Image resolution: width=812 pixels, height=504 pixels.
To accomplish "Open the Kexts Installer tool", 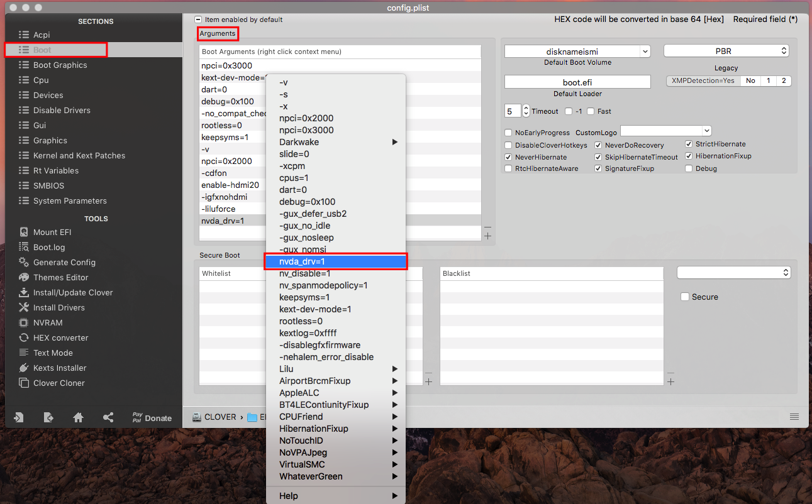I will pos(59,368).
